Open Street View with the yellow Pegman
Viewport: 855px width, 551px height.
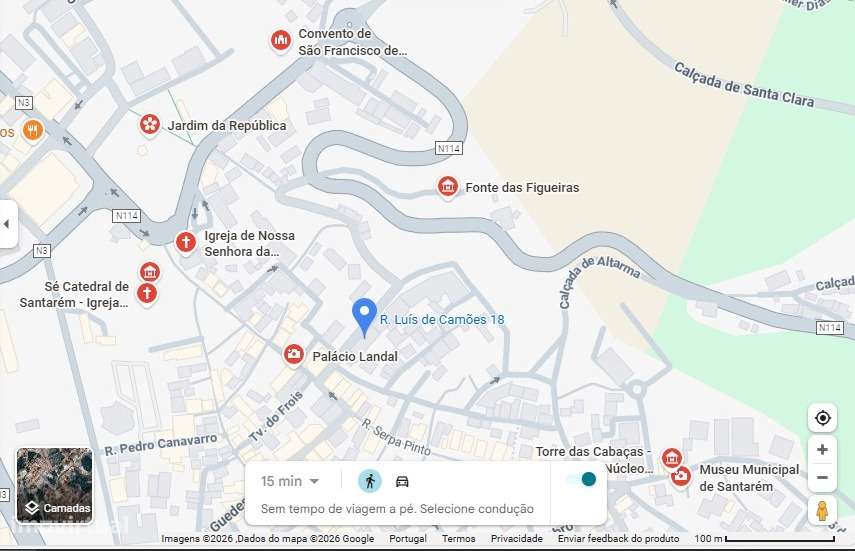point(822,511)
